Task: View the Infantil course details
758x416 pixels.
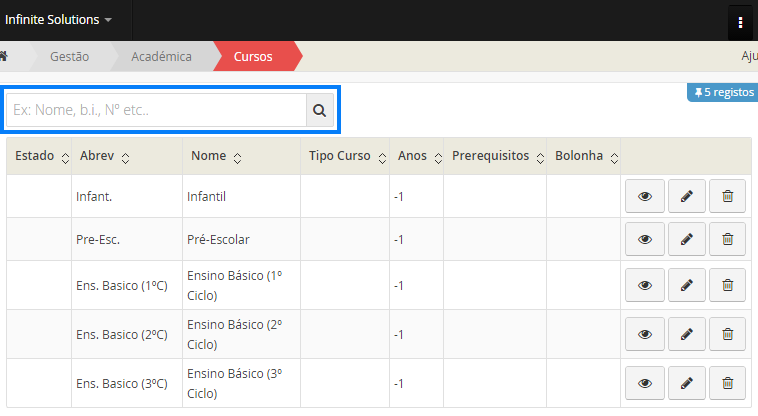Action: tap(645, 197)
